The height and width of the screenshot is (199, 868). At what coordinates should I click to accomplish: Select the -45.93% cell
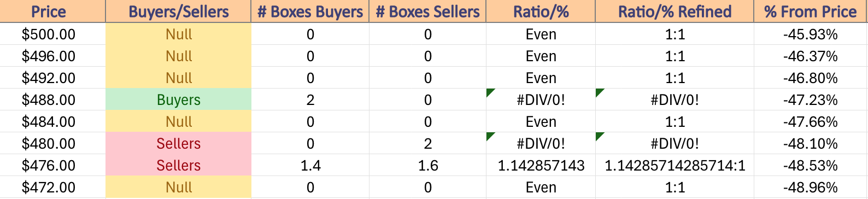pyautogui.click(x=811, y=34)
